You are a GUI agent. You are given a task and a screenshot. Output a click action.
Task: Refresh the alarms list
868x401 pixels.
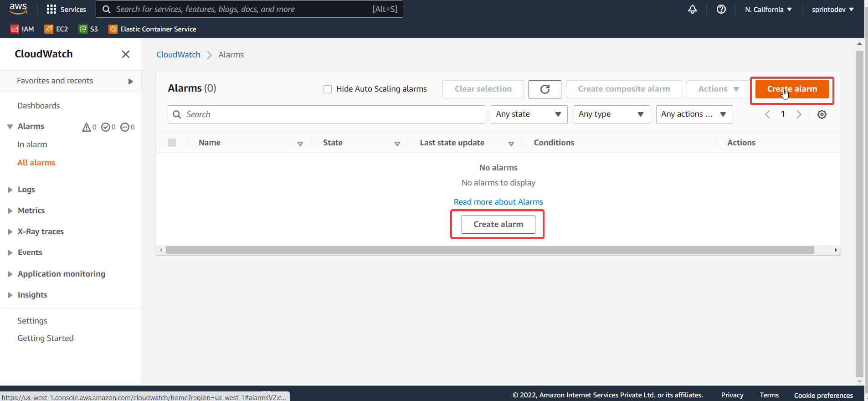coord(545,89)
